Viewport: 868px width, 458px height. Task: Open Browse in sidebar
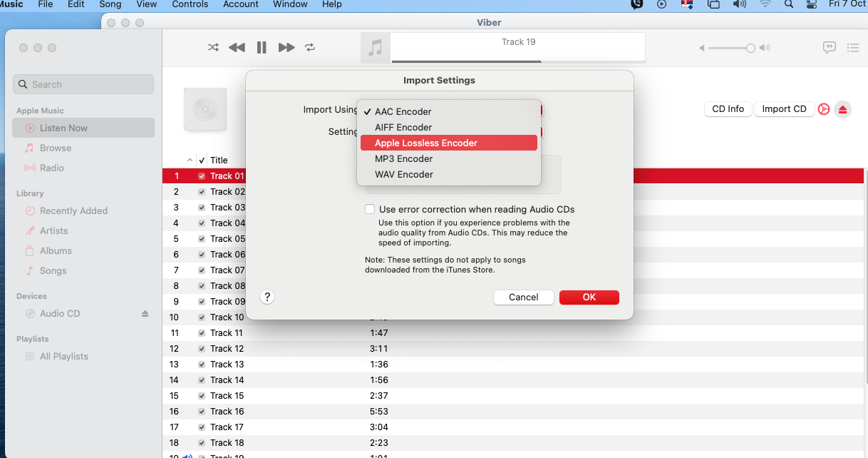[x=83, y=148]
